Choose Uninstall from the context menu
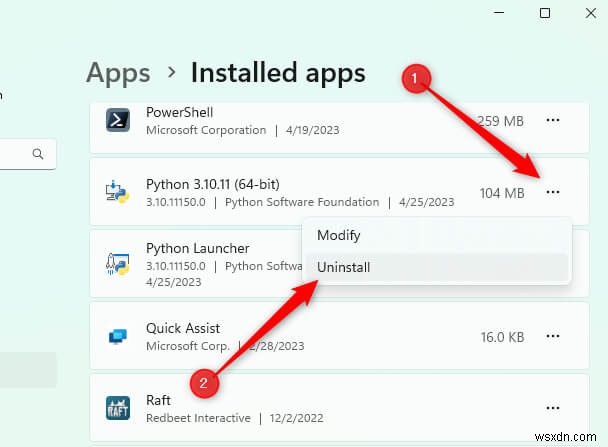 tap(437, 267)
